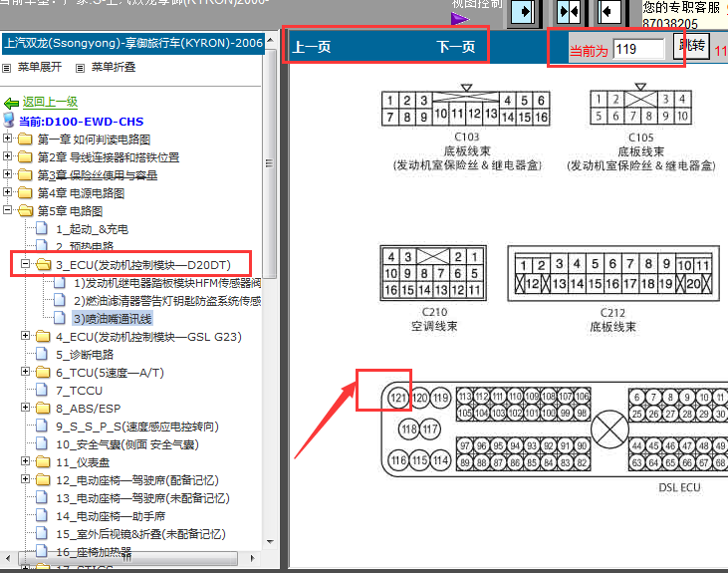Click the document icon of 5_诊断电路
This screenshot has width=728, height=573.
[x=42, y=354]
